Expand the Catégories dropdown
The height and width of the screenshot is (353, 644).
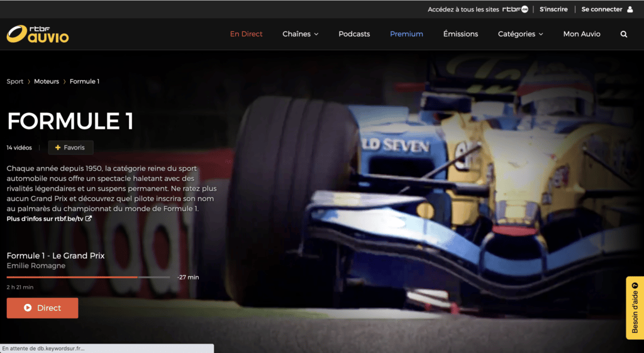(520, 34)
